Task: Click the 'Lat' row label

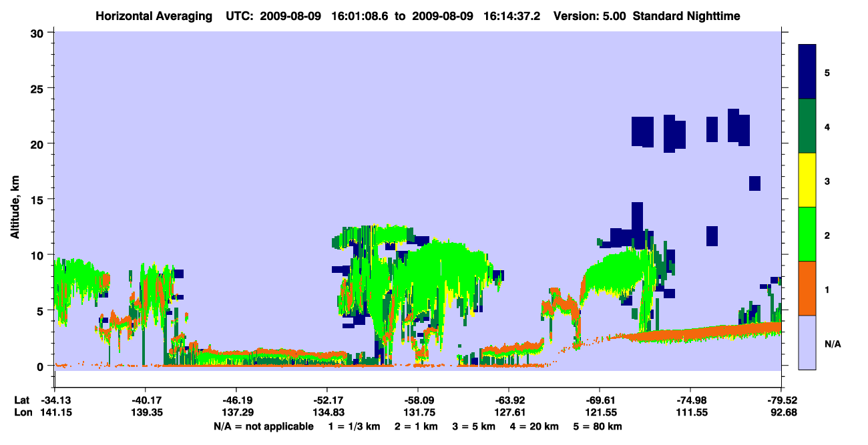Action: [x=21, y=400]
